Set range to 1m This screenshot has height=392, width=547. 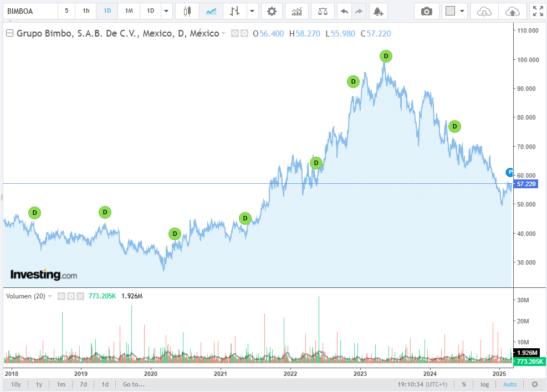(x=61, y=384)
